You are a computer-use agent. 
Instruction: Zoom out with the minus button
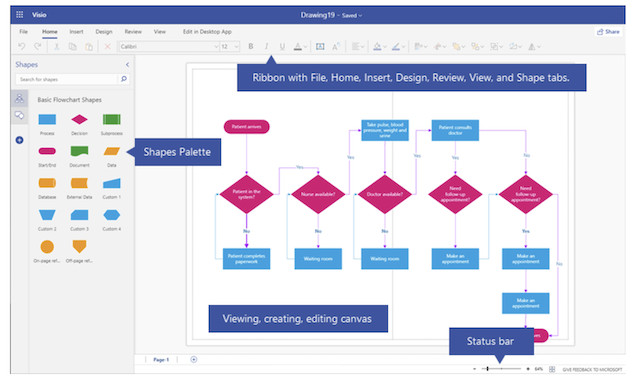[474, 369]
